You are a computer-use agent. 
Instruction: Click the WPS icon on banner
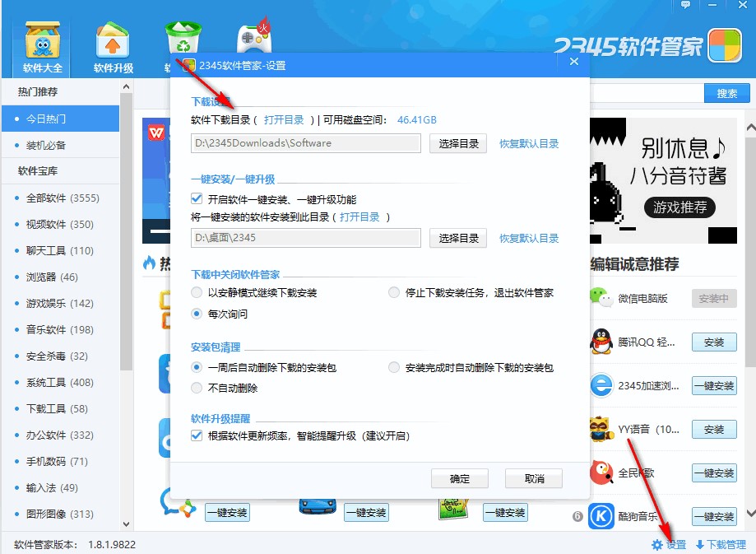[155, 133]
